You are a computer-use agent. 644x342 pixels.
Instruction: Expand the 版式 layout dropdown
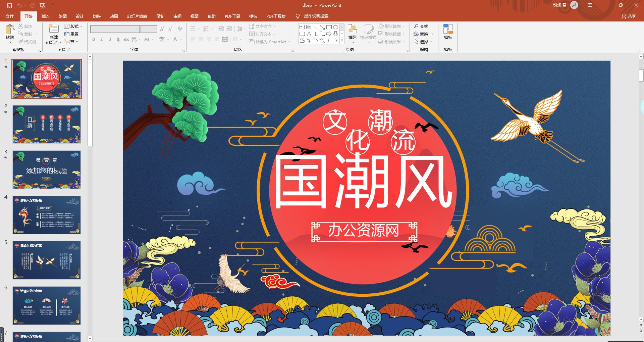tap(73, 26)
